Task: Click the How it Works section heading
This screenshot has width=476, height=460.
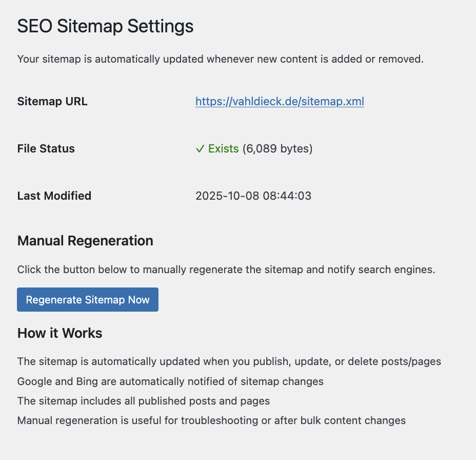Action: click(60, 333)
